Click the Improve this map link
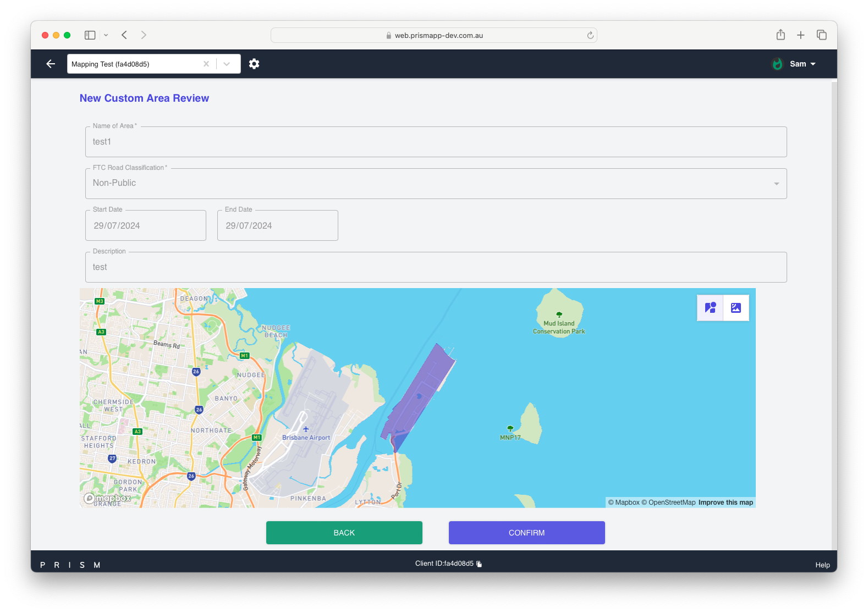Image resolution: width=868 pixels, height=613 pixels. click(726, 502)
